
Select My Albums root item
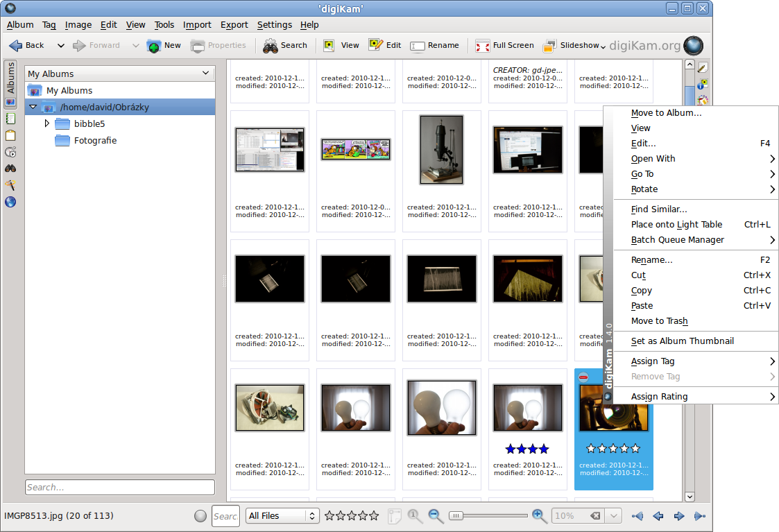[x=69, y=90]
